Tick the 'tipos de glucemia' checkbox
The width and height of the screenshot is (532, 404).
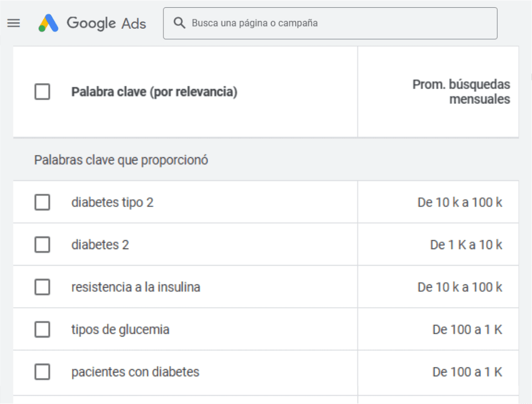[x=42, y=330]
